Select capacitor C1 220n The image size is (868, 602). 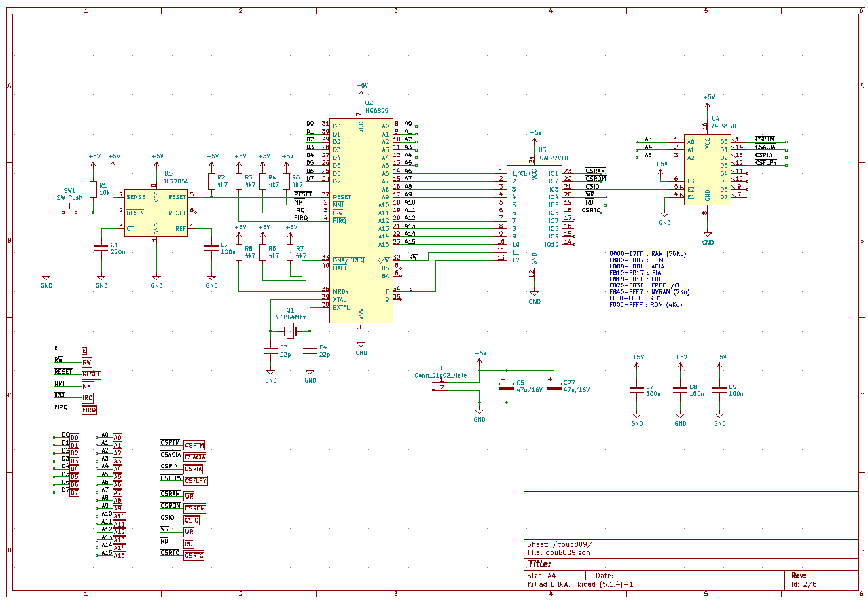[101, 249]
